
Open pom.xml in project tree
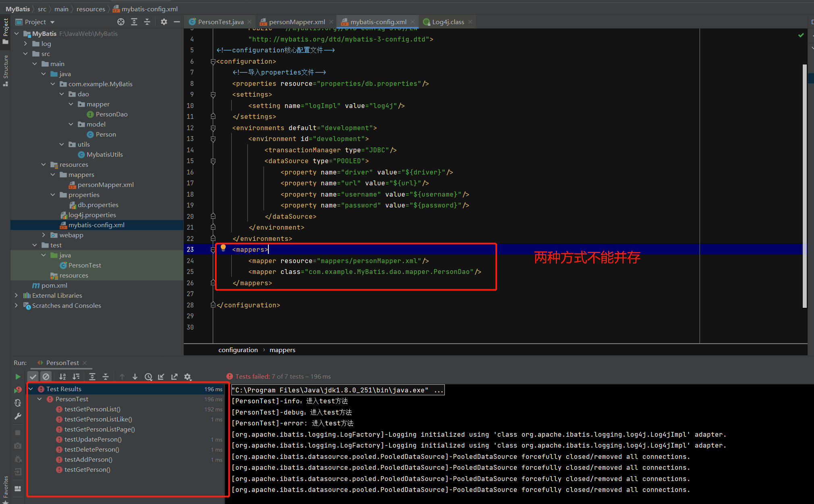click(x=54, y=285)
